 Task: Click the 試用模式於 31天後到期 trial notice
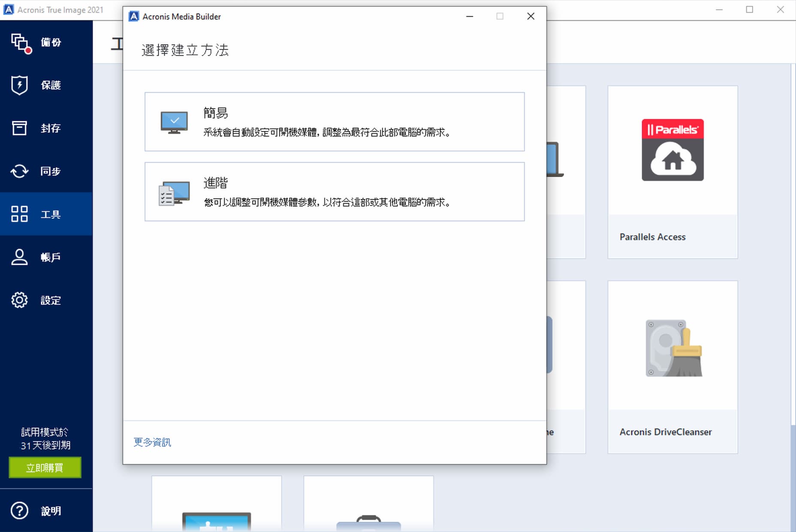[45, 438]
